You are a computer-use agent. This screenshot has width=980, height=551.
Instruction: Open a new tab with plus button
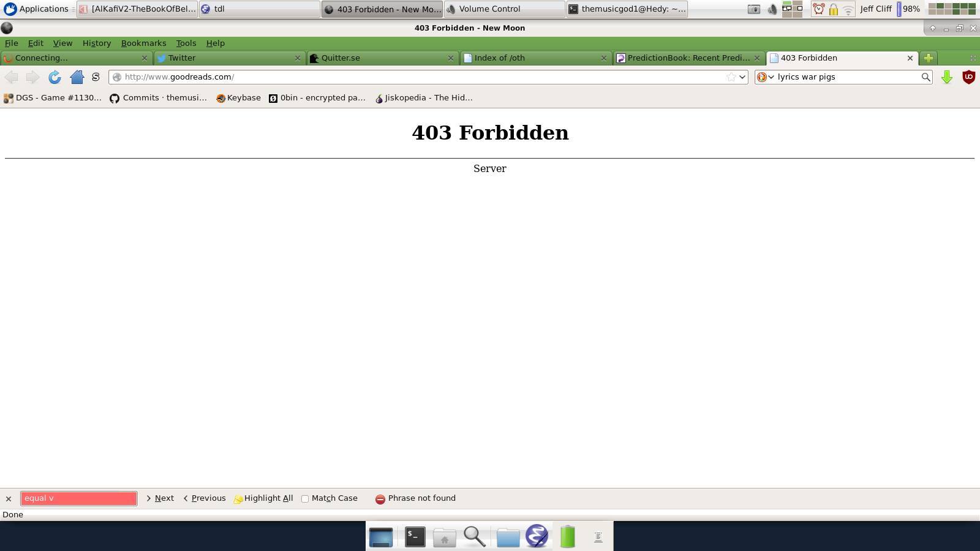[929, 58]
